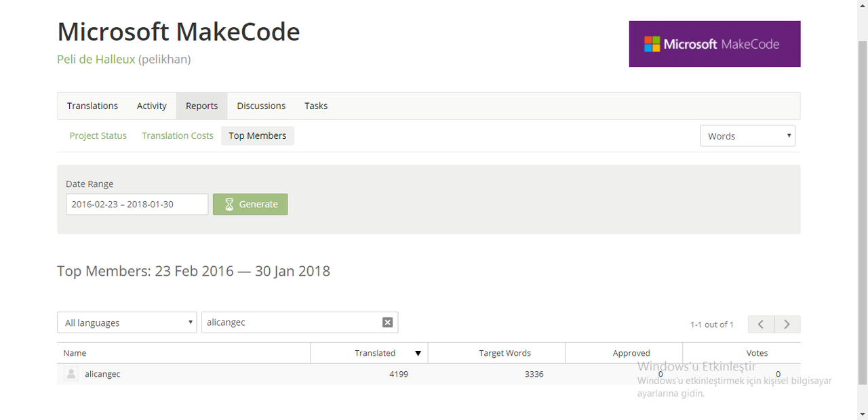Click the Date Range input field

(137, 204)
